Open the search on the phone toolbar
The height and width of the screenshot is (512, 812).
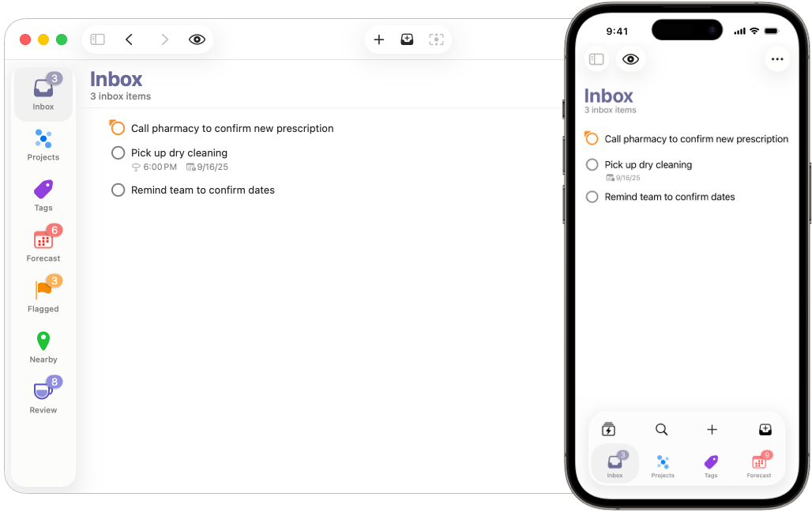pos(661,429)
